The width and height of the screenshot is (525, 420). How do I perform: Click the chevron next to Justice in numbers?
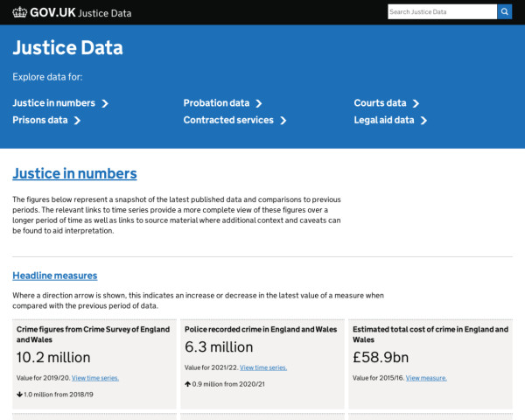click(105, 103)
